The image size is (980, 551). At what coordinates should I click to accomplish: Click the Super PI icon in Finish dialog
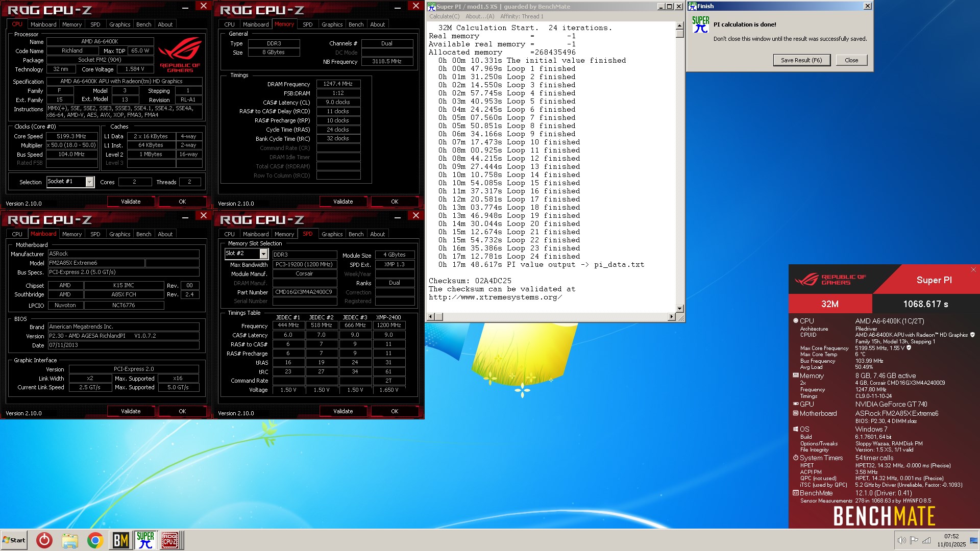[x=700, y=24]
